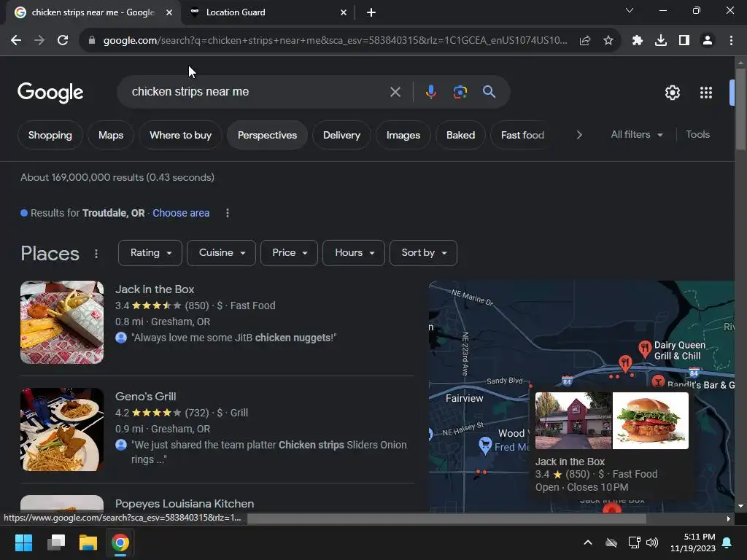Screen dimensions: 747x560
Task: Click the taskbar clock and date
Action: 693,542
